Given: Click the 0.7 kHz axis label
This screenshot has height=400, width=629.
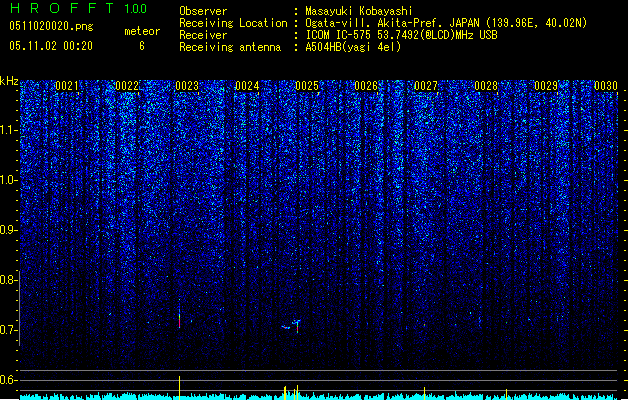Looking at the screenshot, I should (x=8, y=330).
